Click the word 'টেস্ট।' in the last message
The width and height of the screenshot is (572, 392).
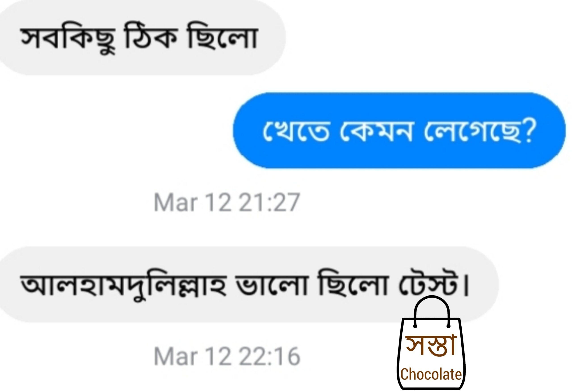coord(434,283)
